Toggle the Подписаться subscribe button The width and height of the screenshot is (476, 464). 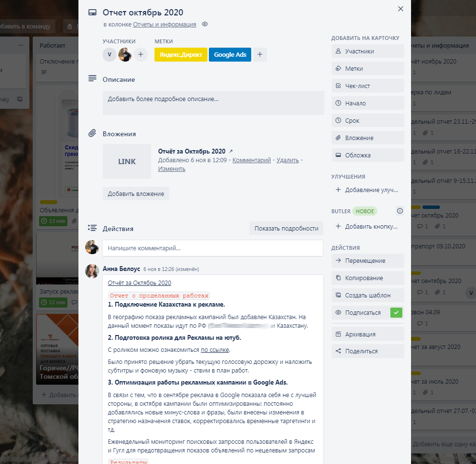click(x=368, y=312)
